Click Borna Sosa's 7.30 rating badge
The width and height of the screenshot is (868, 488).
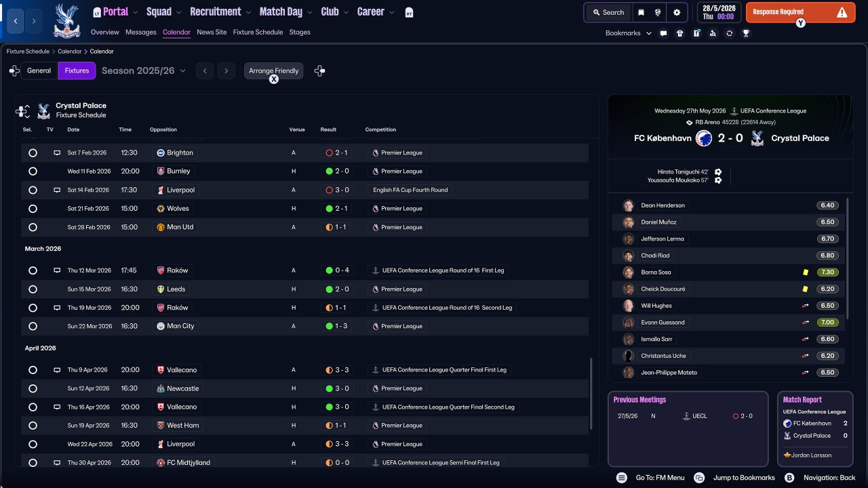828,272
